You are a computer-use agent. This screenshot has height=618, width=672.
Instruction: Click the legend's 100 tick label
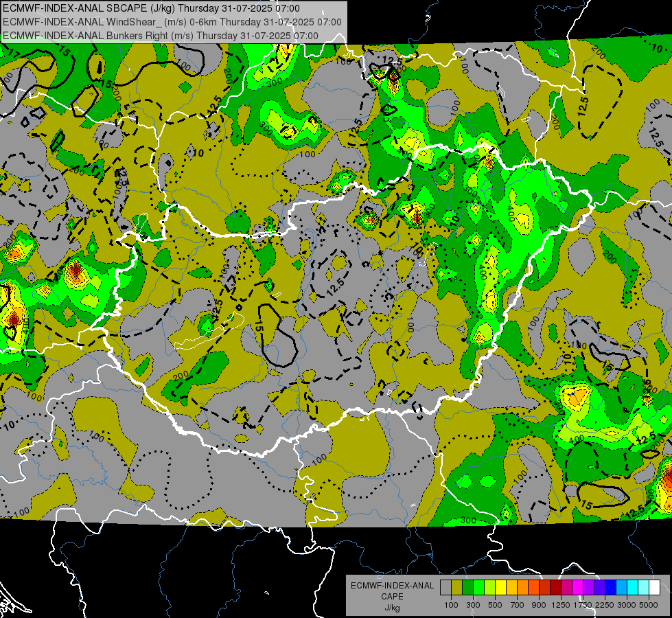(x=451, y=605)
